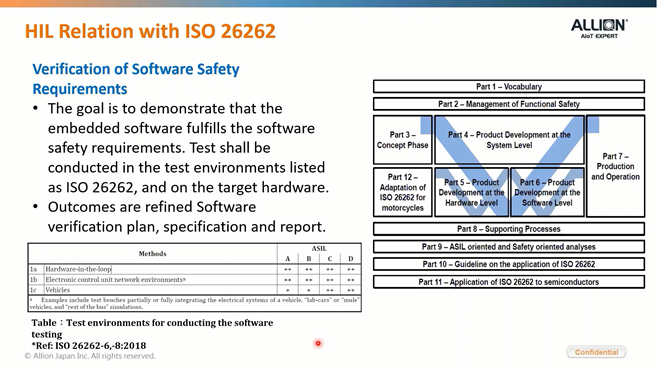Click Part 12 – Adaptation for motorcycles box

point(403,192)
